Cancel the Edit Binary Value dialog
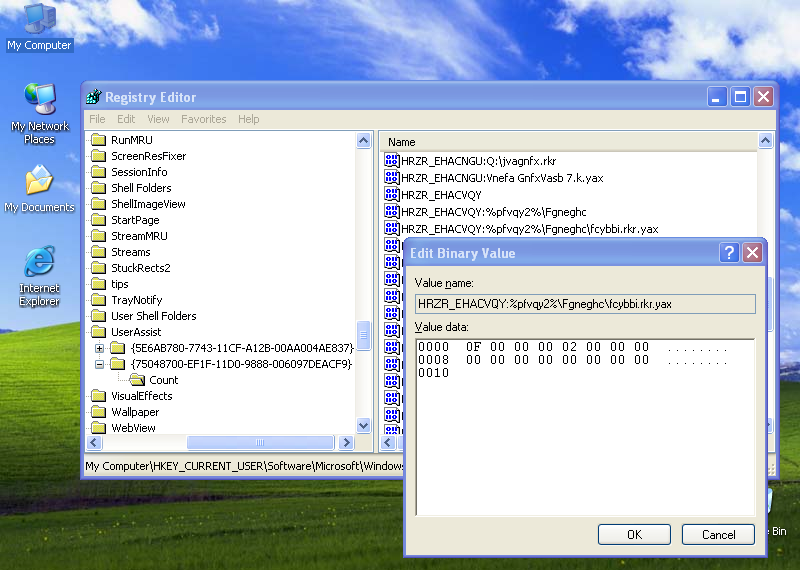The width and height of the screenshot is (800, 570). [x=718, y=534]
